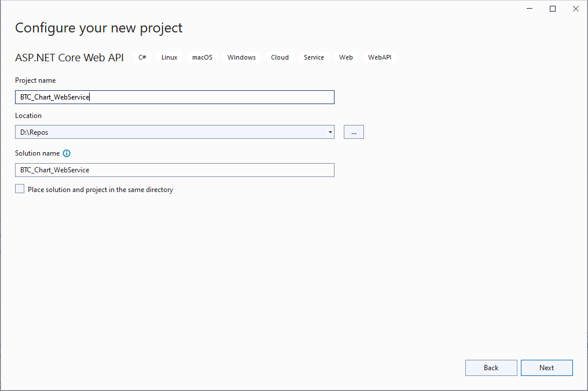The width and height of the screenshot is (588, 391).
Task: Open the Location dropdown arrow
Action: 330,132
